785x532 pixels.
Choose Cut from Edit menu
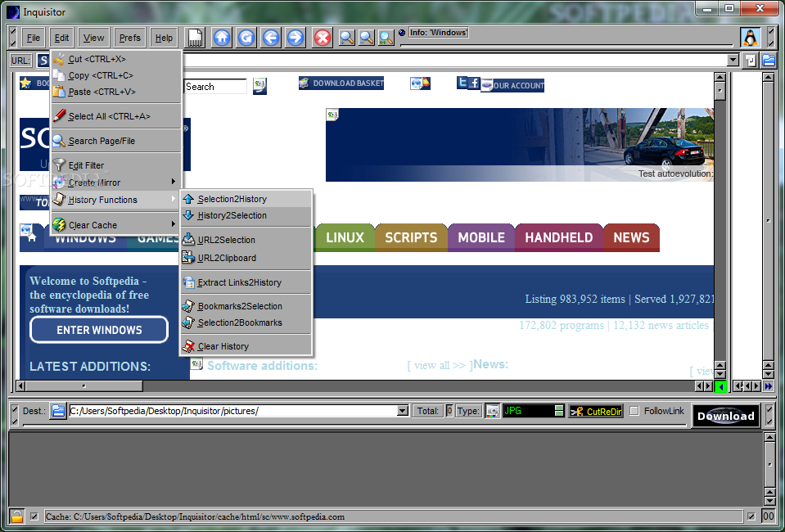(x=115, y=59)
